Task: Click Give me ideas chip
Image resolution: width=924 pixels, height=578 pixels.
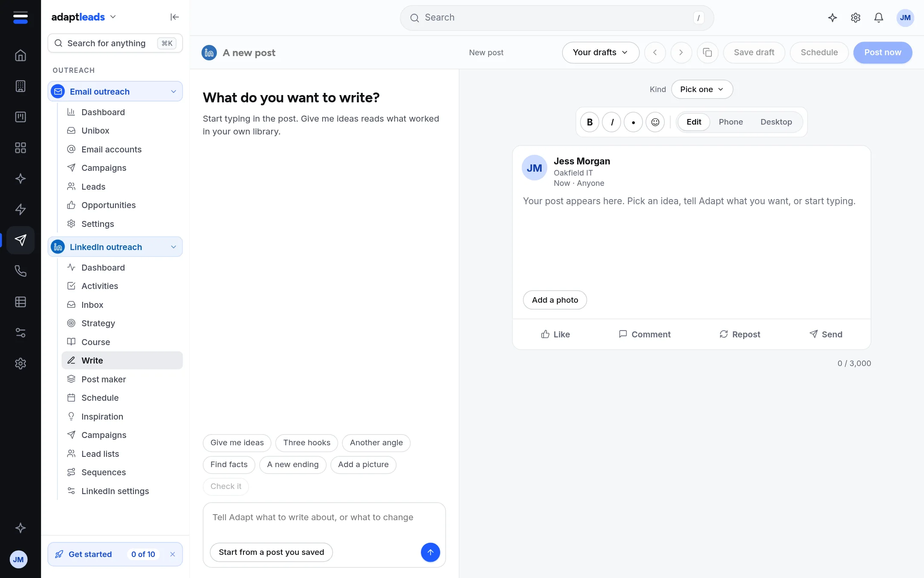Action: coord(237,443)
